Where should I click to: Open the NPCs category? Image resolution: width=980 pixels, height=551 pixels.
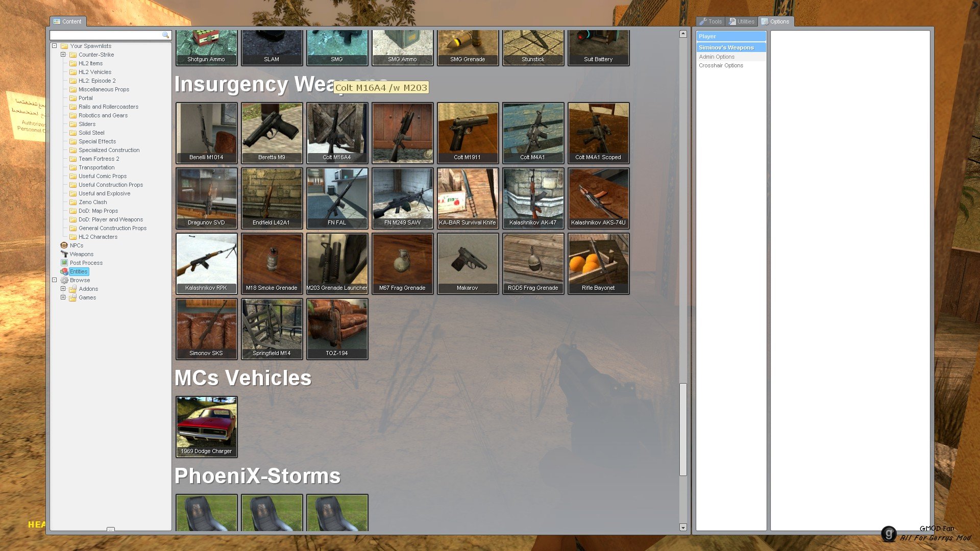(x=77, y=245)
